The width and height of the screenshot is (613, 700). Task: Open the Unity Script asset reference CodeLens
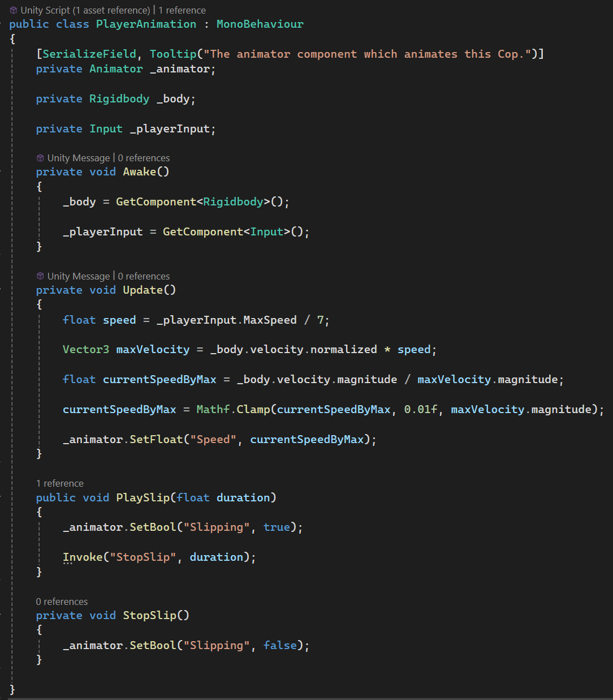[85, 10]
